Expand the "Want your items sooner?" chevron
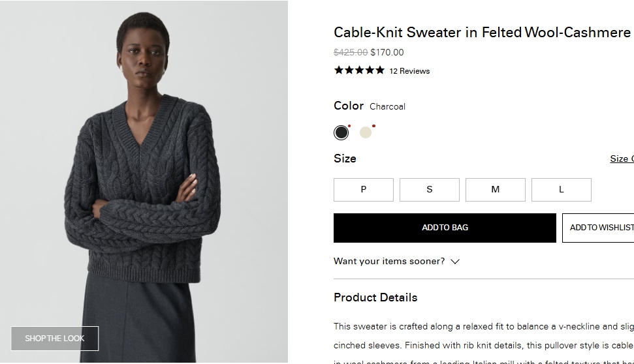The height and width of the screenshot is (364, 634). click(455, 262)
